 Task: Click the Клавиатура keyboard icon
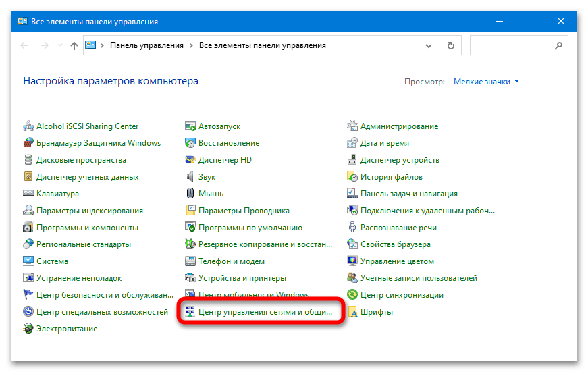point(28,194)
